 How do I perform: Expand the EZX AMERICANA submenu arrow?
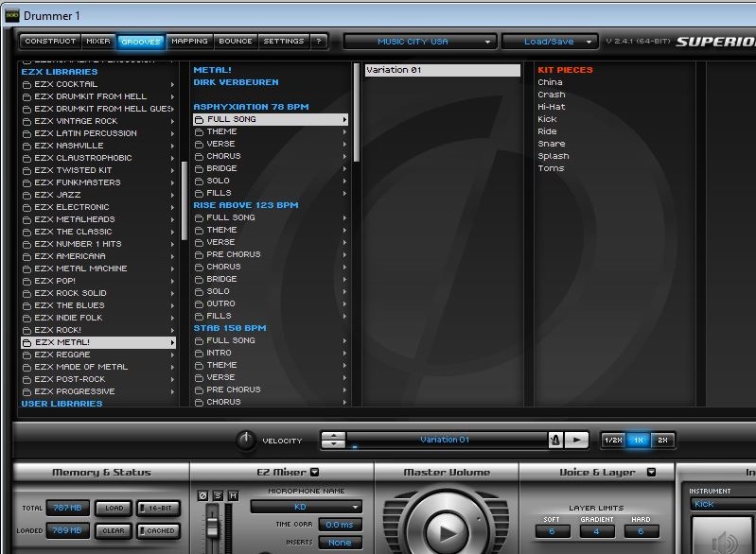pyautogui.click(x=172, y=256)
